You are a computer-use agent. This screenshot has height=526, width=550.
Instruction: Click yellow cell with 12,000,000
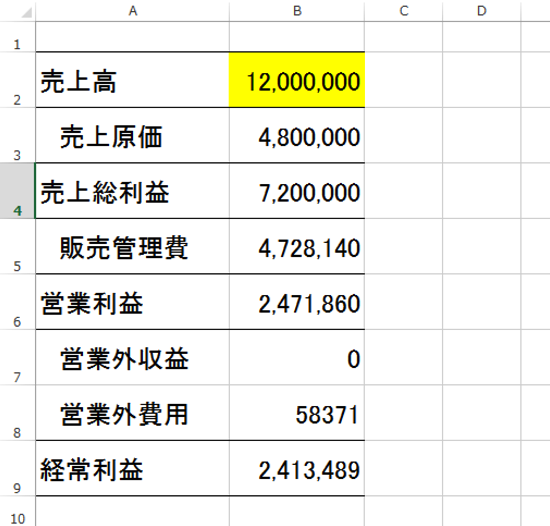click(297, 80)
